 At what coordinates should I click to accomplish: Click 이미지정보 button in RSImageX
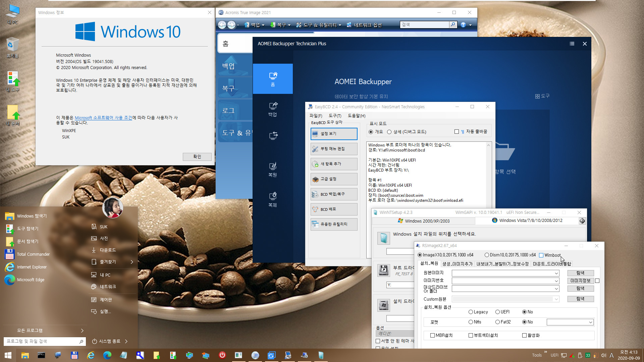[580, 281]
